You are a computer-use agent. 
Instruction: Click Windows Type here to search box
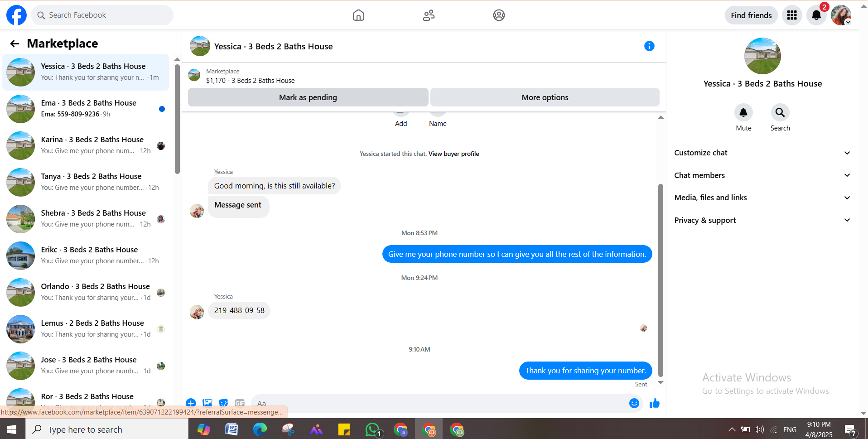click(107, 429)
